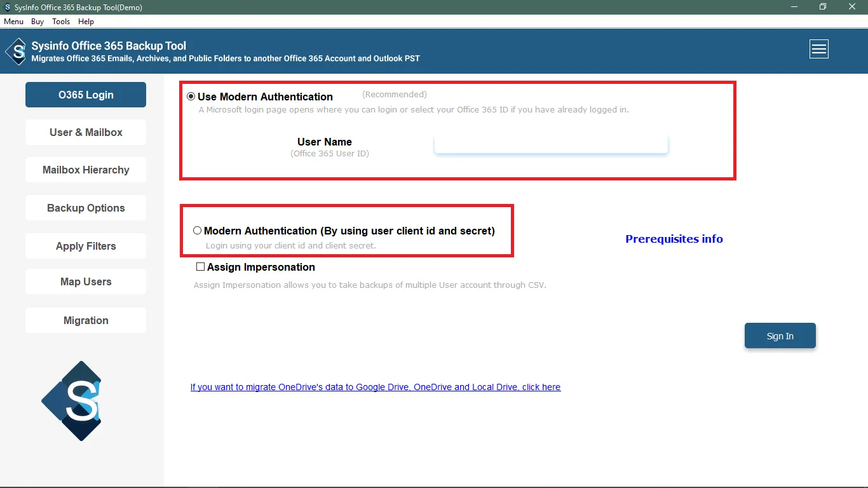Click the large Sysinfo logo in sidebar
This screenshot has width=868, height=488.
71,401
